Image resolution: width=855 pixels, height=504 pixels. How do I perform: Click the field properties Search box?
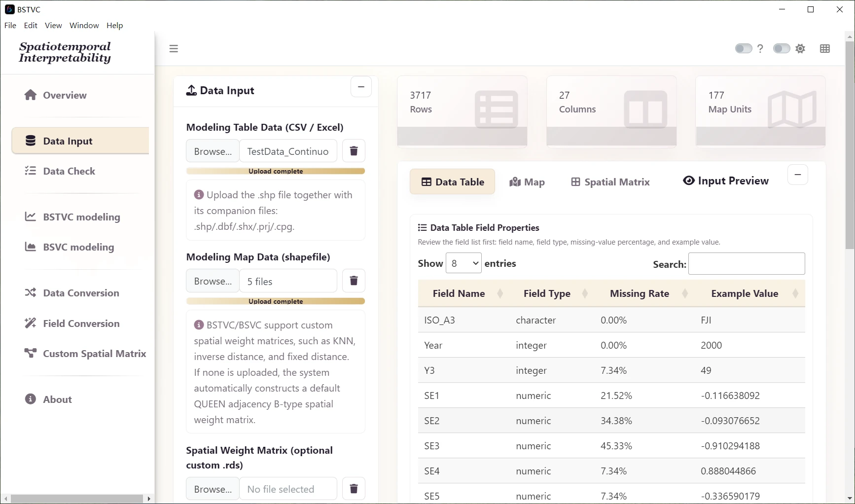tap(747, 264)
